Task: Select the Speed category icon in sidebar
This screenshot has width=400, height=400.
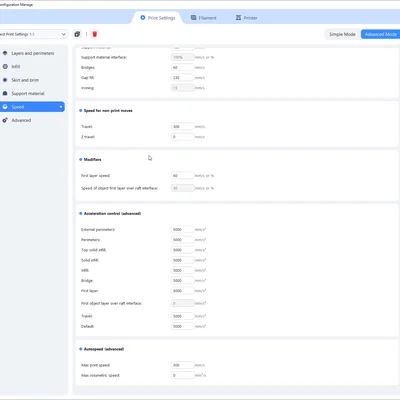Action: click(5, 107)
